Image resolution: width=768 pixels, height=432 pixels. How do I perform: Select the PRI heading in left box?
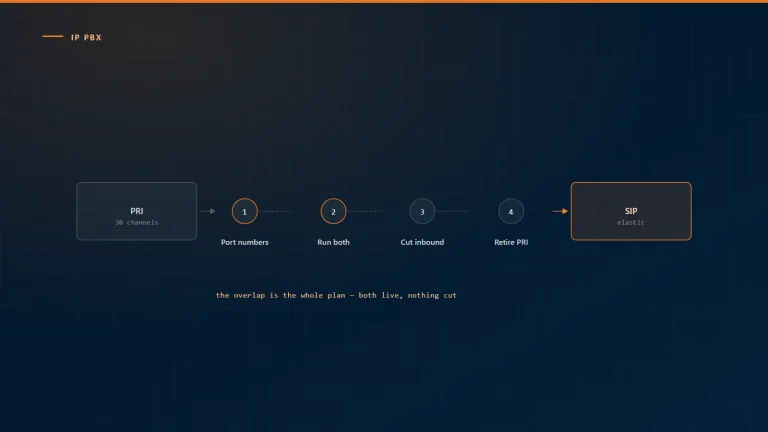tap(137, 211)
